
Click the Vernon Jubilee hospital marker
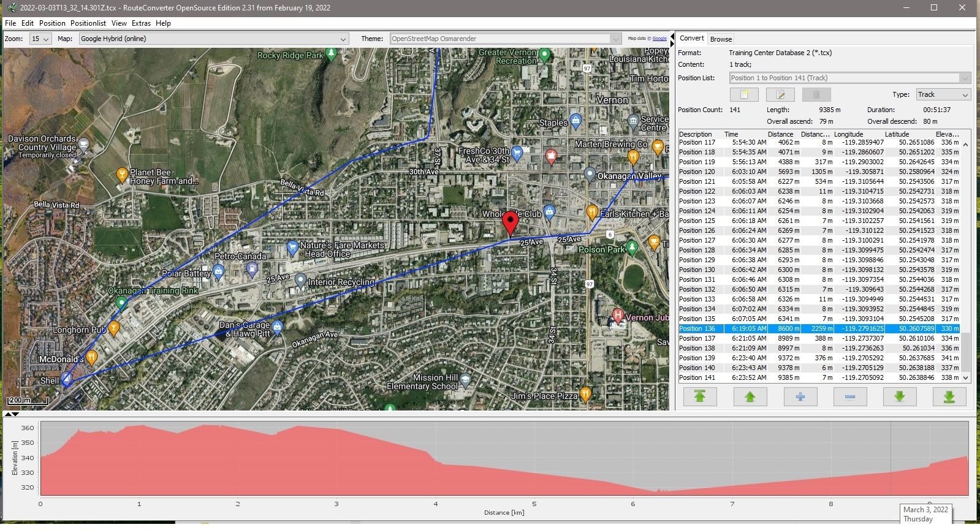(x=618, y=316)
